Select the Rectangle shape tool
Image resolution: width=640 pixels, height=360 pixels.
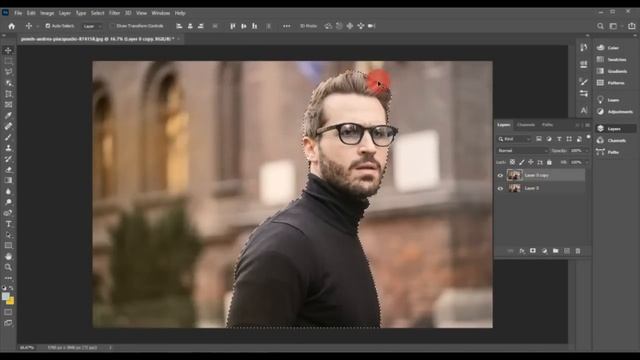[x=8, y=246]
